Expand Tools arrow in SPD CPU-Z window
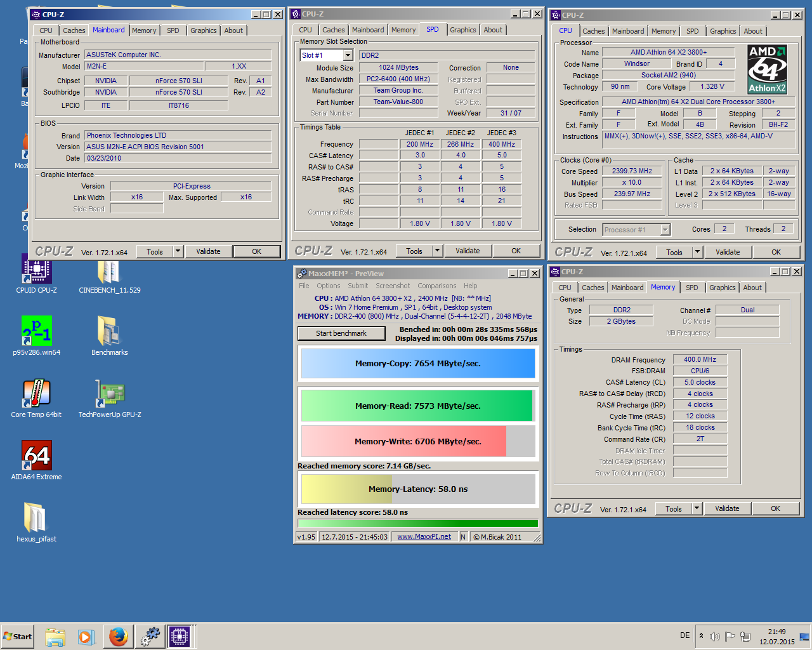The height and width of the screenshot is (650, 812). pyautogui.click(x=437, y=251)
